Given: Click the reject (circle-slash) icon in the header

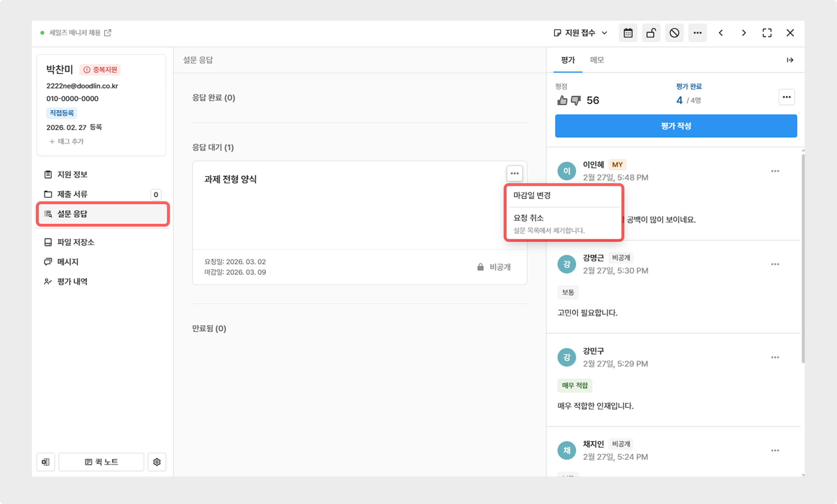Looking at the screenshot, I should tap(674, 33).
